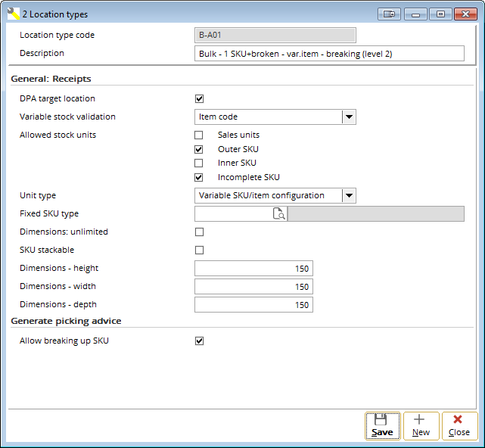Click the New button
This screenshot has width=485, height=448.
[x=421, y=425]
